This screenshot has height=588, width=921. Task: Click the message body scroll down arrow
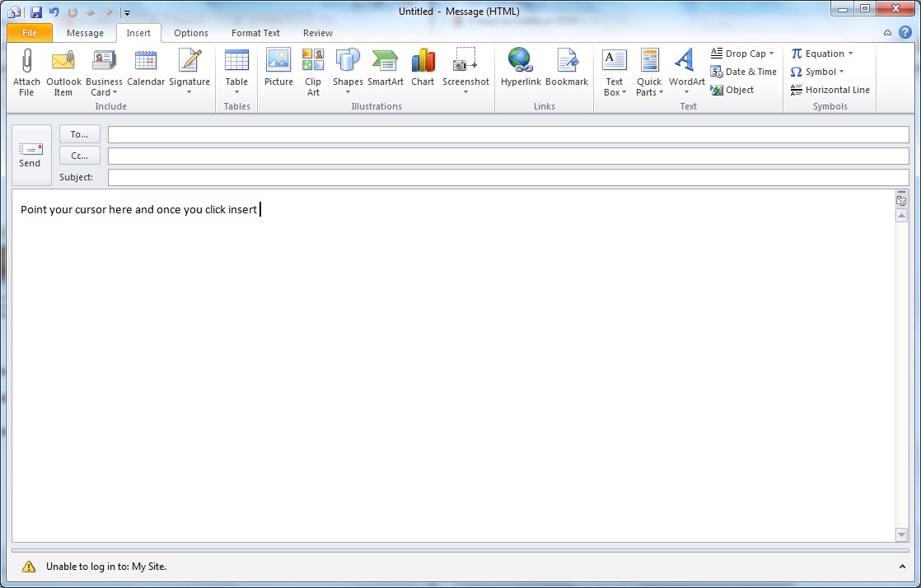[901, 534]
